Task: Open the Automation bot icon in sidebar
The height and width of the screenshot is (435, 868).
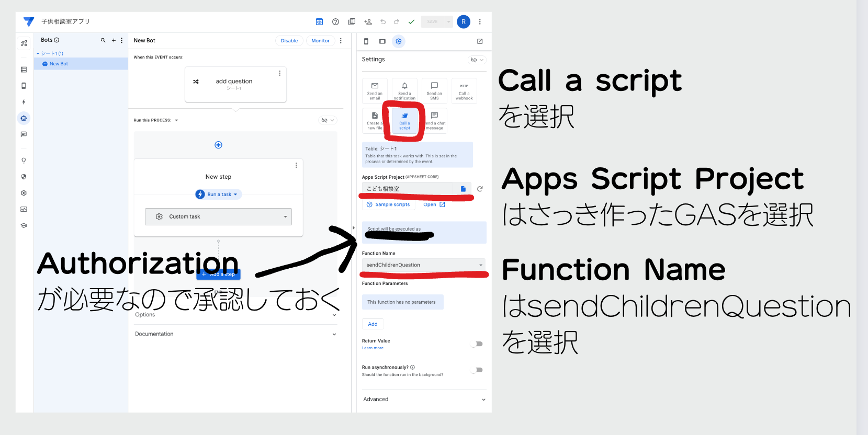Action: tap(24, 118)
